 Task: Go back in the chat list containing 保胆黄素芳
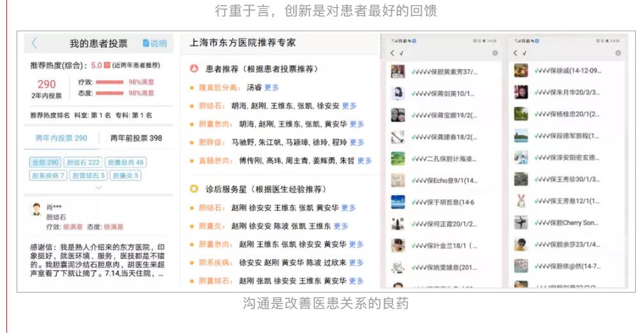coord(393,53)
